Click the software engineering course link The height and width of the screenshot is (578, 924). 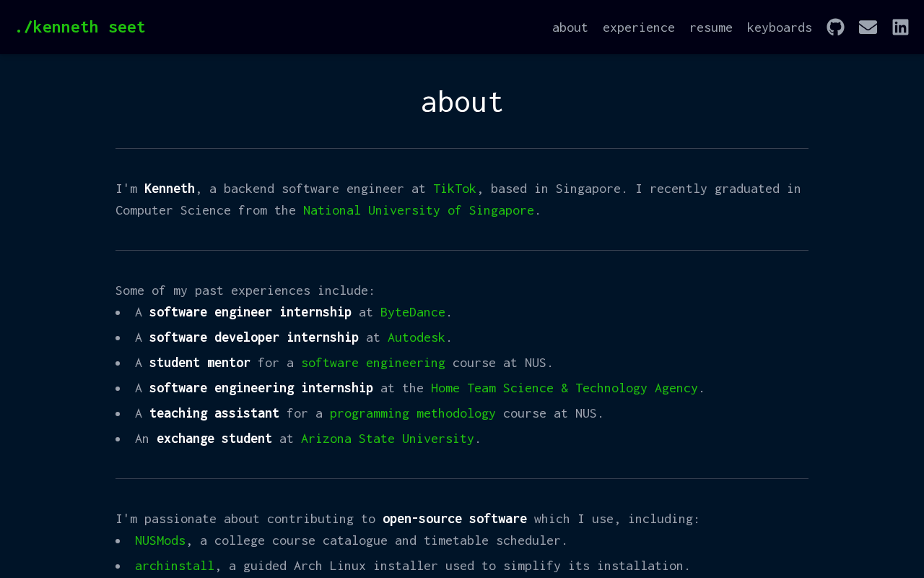372,363
